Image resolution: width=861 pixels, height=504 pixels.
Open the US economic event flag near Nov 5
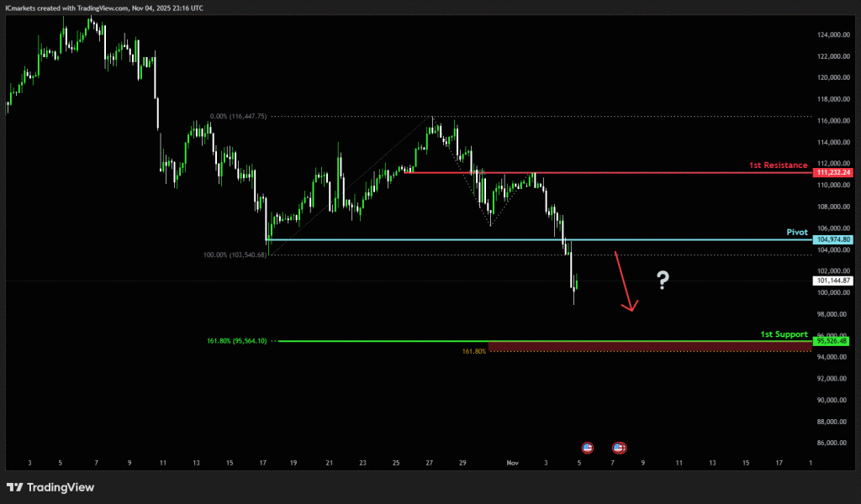pyautogui.click(x=587, y=448)
